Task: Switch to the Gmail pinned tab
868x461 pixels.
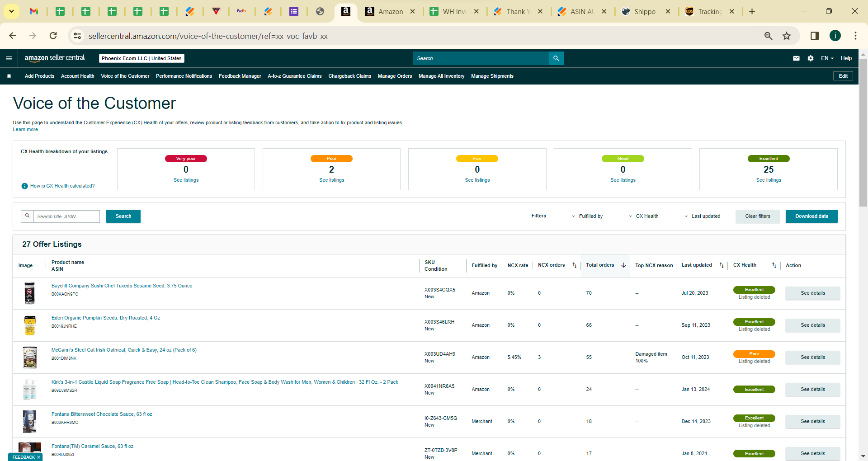Action: [x=34, y=11]
